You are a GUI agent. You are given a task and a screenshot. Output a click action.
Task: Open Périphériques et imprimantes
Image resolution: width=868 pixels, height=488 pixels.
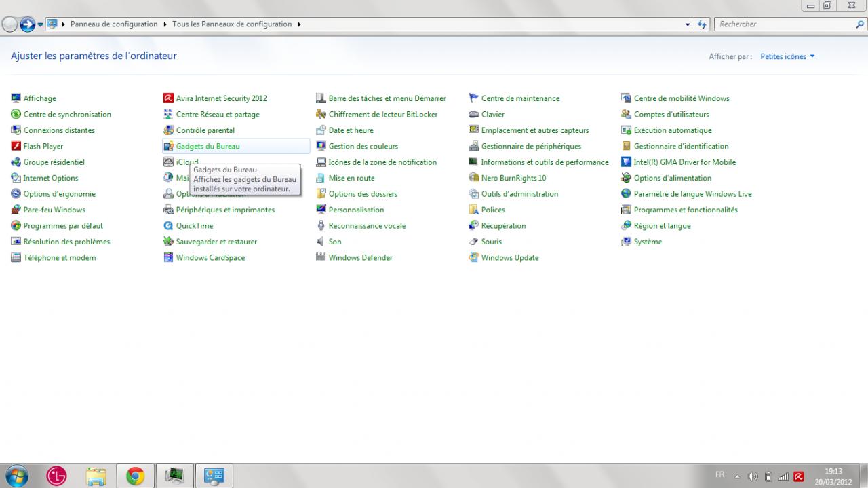click(225, 210)
